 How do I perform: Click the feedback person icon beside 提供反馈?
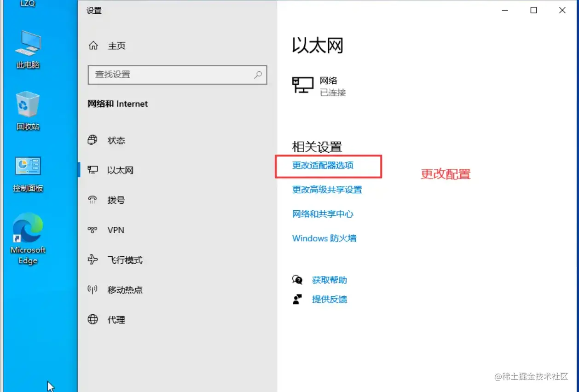pos(297,300)
